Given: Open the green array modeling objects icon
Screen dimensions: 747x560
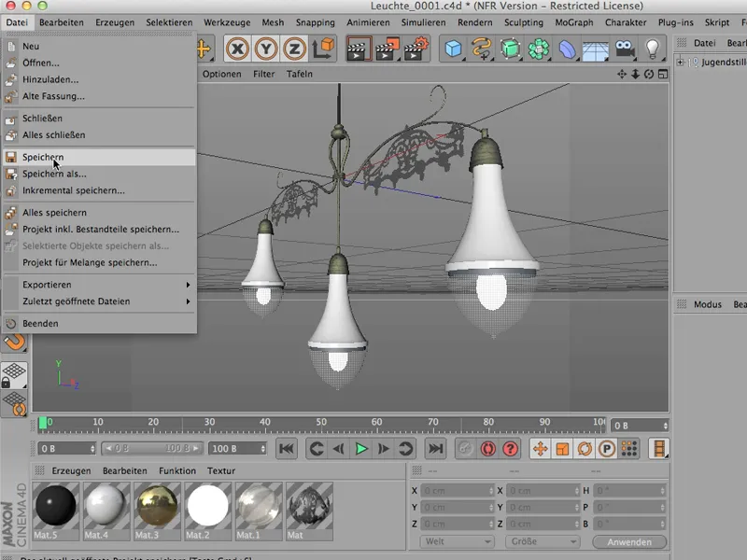Looking at the screenshot, I should (539, 49).
